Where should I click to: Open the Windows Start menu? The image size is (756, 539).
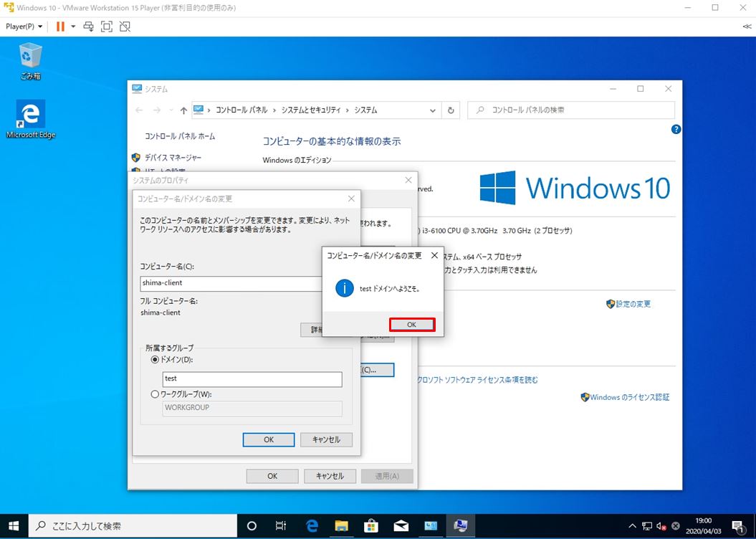(x=14, y=526)
